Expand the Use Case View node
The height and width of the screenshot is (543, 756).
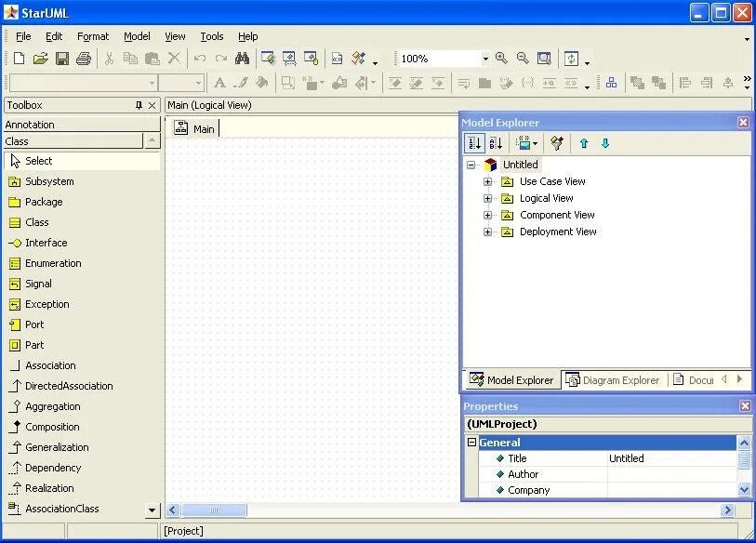point(488,182)
